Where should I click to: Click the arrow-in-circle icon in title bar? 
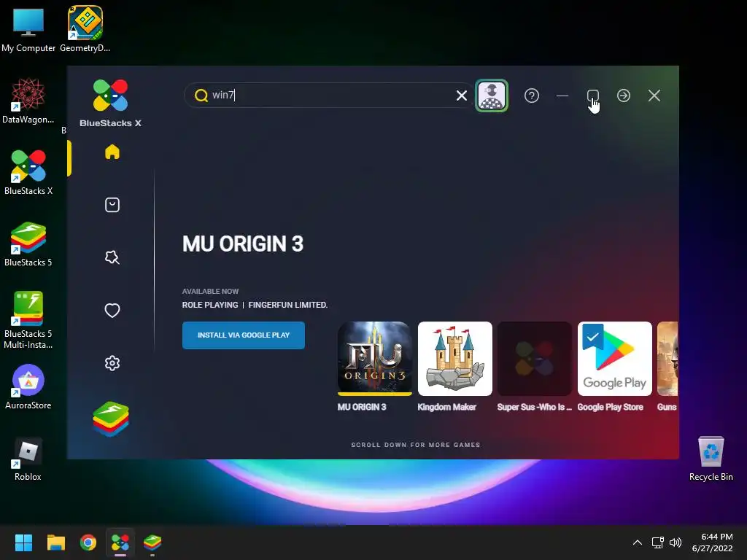tap(624, 96)
